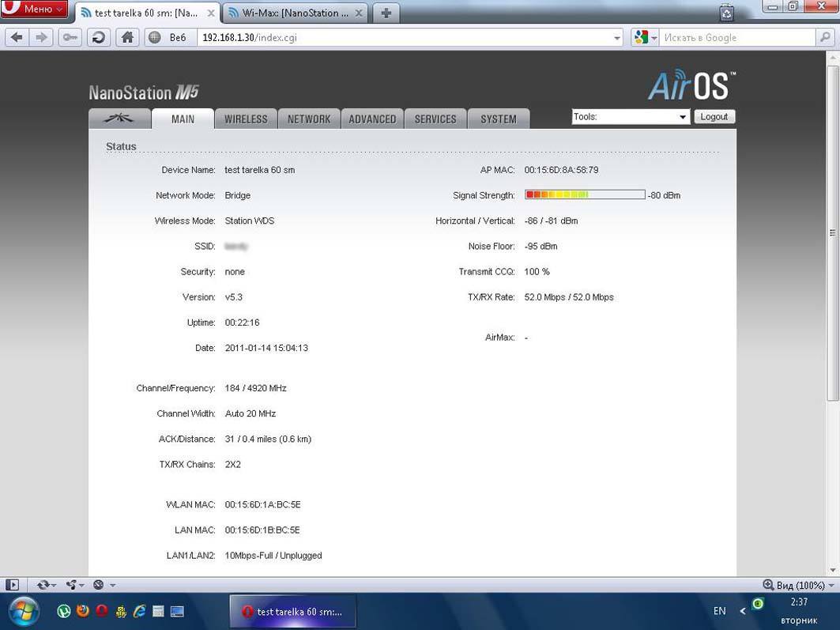Click the scrollbar down arrow
The width and height of the screenshot is (840, 630).
pos(833,570)
